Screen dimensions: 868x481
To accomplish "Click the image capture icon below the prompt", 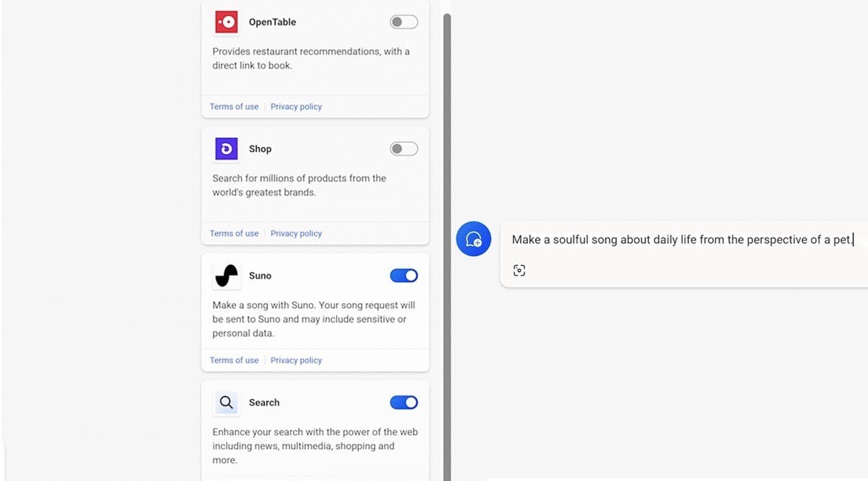I will (519, 271).
